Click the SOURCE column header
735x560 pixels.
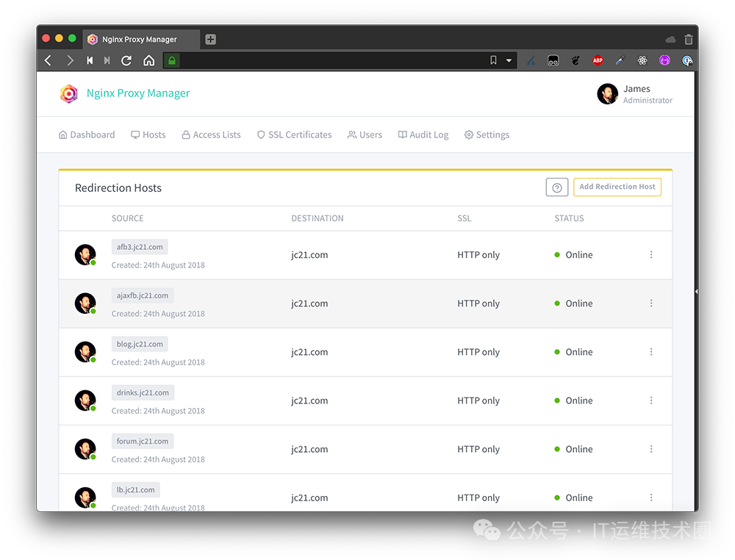tap(127, 218)
